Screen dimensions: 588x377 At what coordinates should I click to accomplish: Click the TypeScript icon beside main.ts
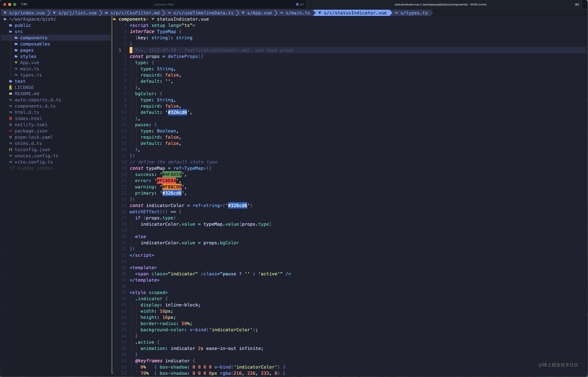coord(16,69)
